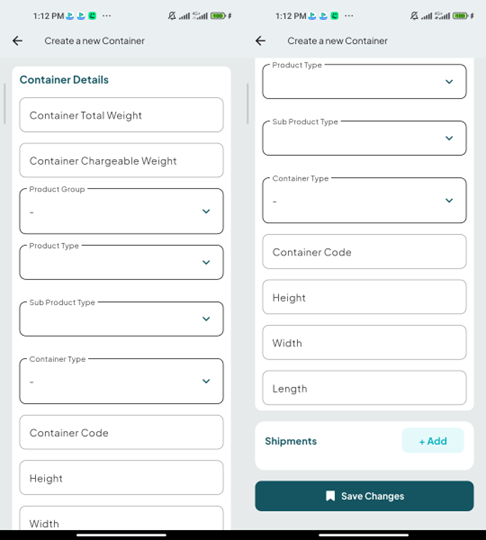The height and width of the screenshot is (540, 486).
Task: Expand the right-screen Product Type dropdown
Action: coord(364,82)
